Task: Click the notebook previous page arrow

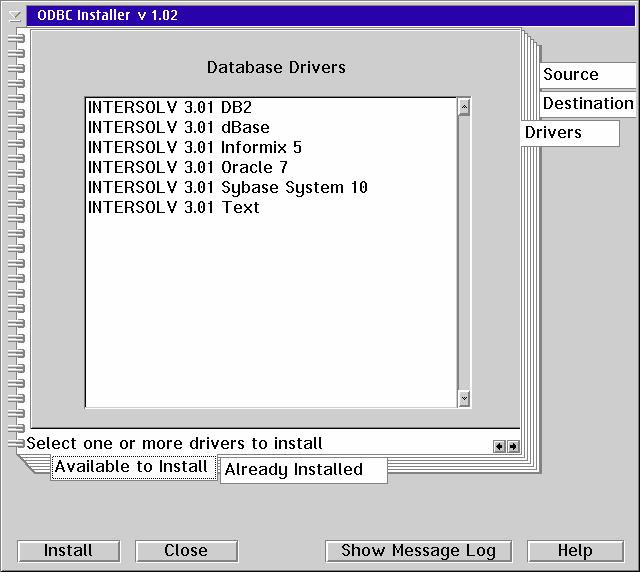Action: click(499, 447)
